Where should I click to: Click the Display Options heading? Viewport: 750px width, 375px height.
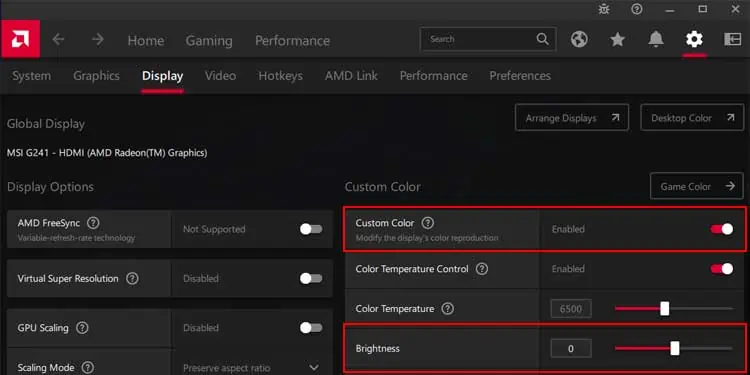click(50, 187)
